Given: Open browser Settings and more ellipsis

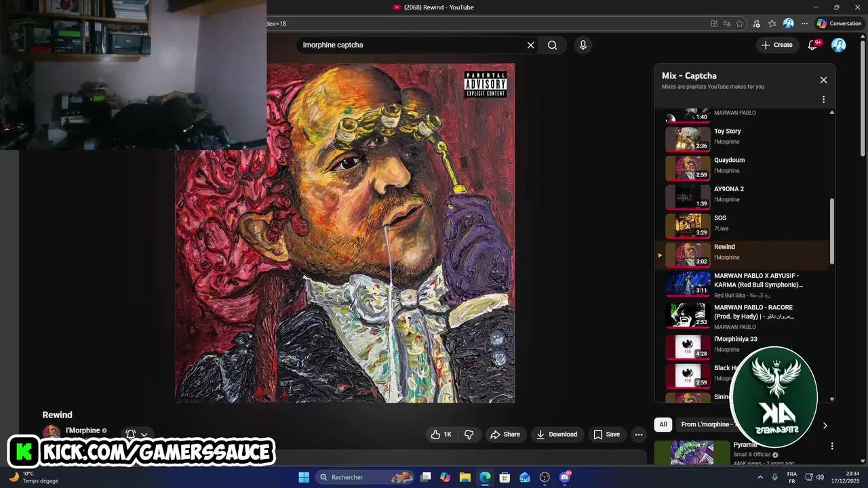Looking at the screenshot, I should (x=805, y=24).
